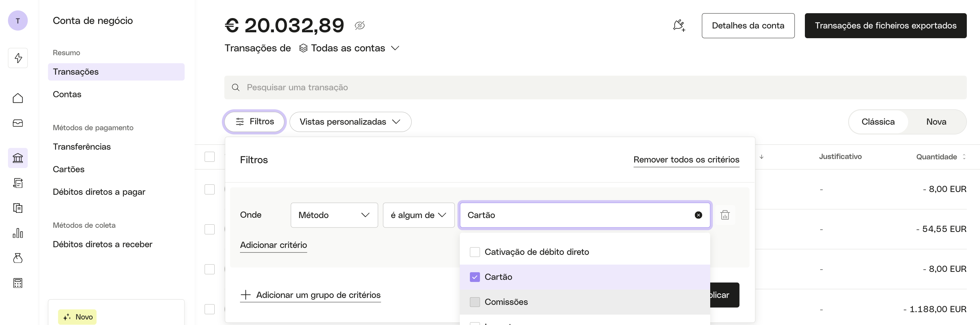Open the Método dropdown
This screenshot has width=980, height=325.
pyautogui.click(x=334, y=215)
